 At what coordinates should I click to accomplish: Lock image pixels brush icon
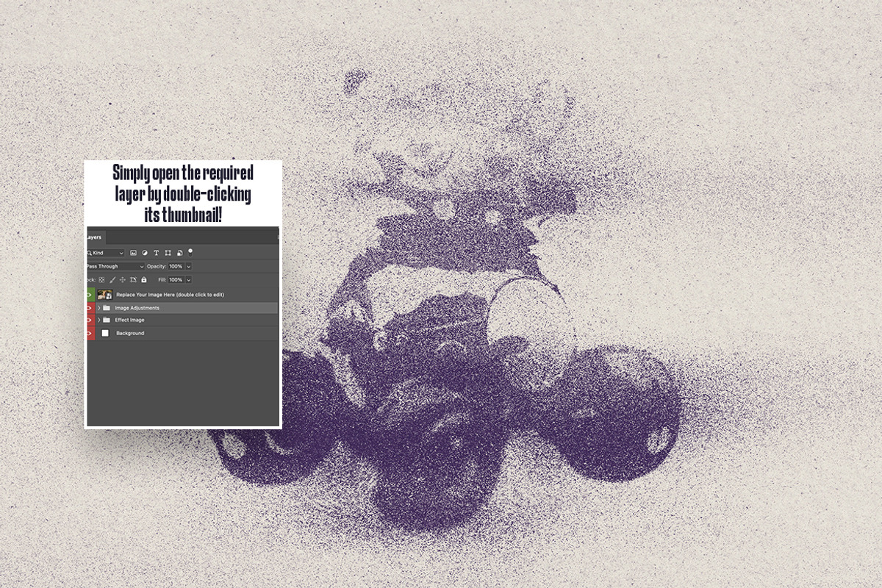pyautogui.click(x=112, y=280)
